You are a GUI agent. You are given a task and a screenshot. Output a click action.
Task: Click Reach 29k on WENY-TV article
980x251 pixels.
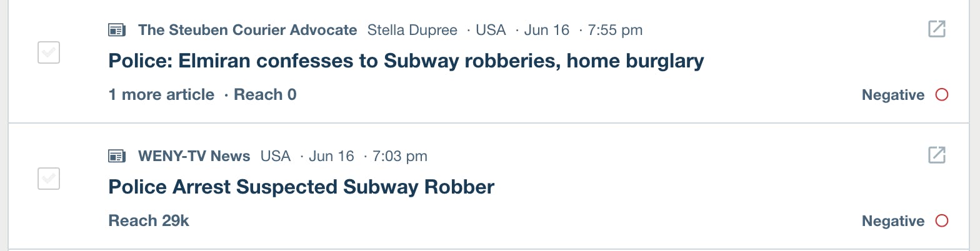click(149, 221)
